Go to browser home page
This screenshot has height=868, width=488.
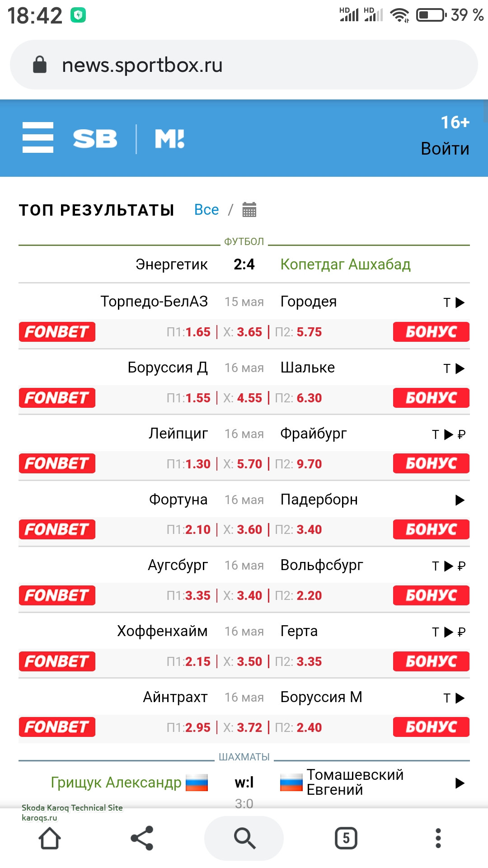tap(50, 839)
